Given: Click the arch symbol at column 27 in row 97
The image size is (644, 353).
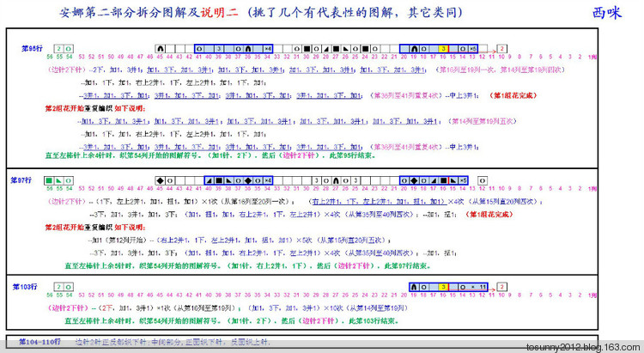Looking at the screenshot, I should tap(336, 180).
